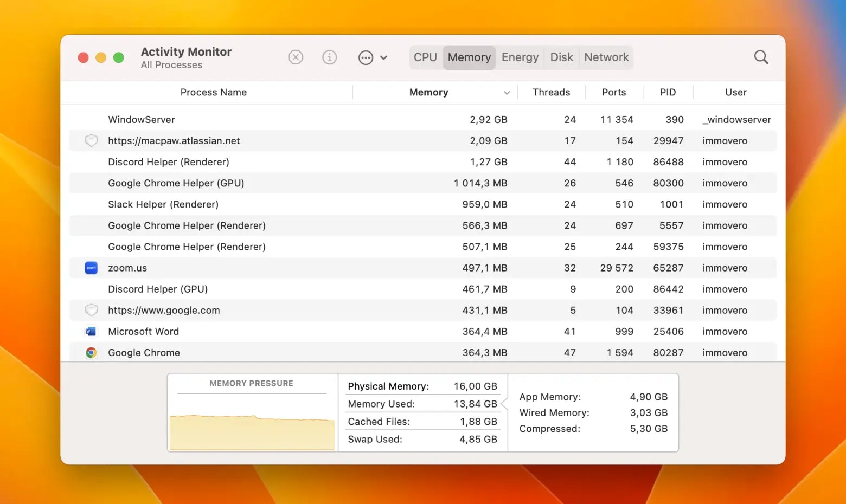Viewport: 846px width, 504px height.
Task: Open the search magnifier icon
Action: 761,57
